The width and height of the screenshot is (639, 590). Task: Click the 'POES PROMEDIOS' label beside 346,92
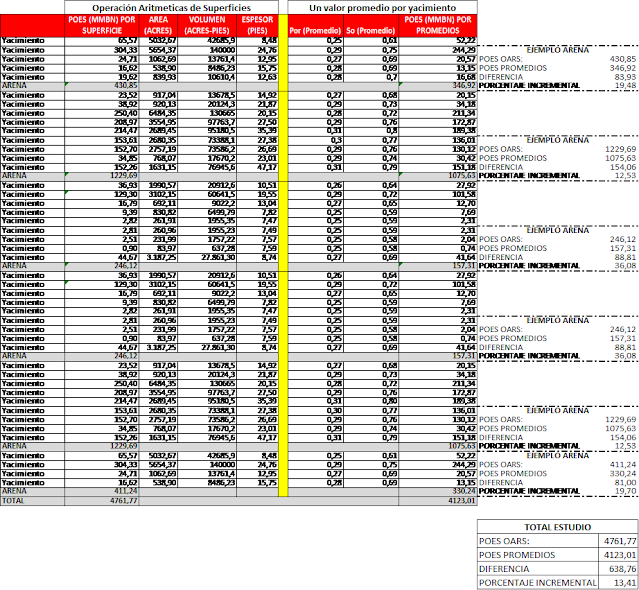click(x=513, y=68)
